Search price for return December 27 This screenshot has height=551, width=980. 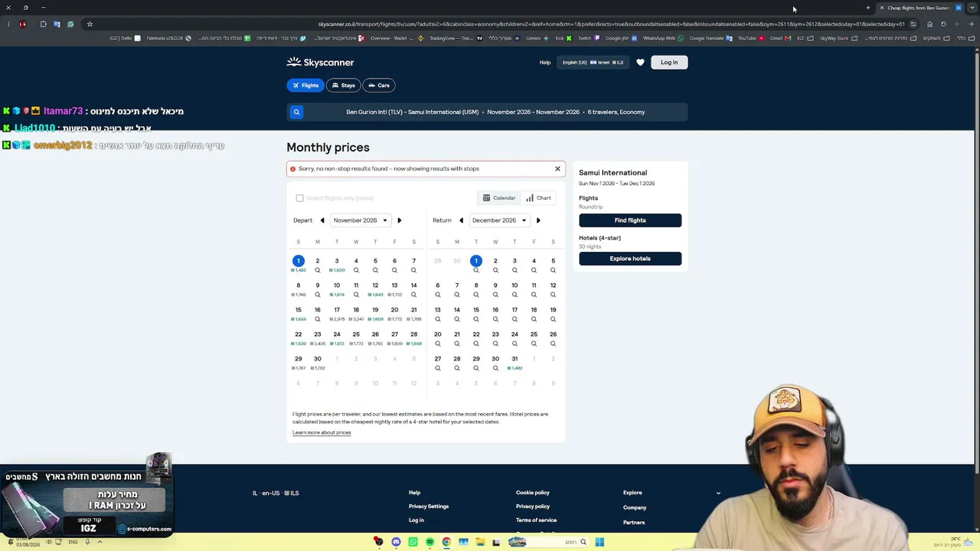pyautogui.click(x=438, y=368)
